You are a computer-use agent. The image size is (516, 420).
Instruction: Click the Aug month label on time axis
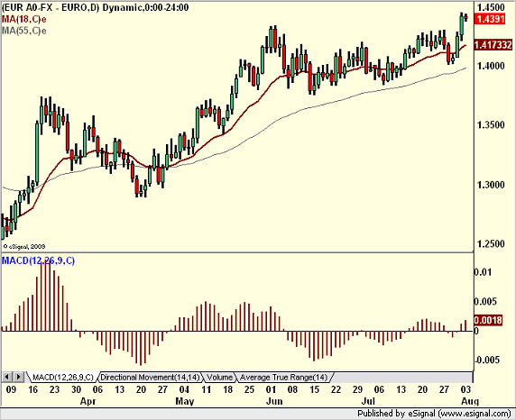[470, 401]
